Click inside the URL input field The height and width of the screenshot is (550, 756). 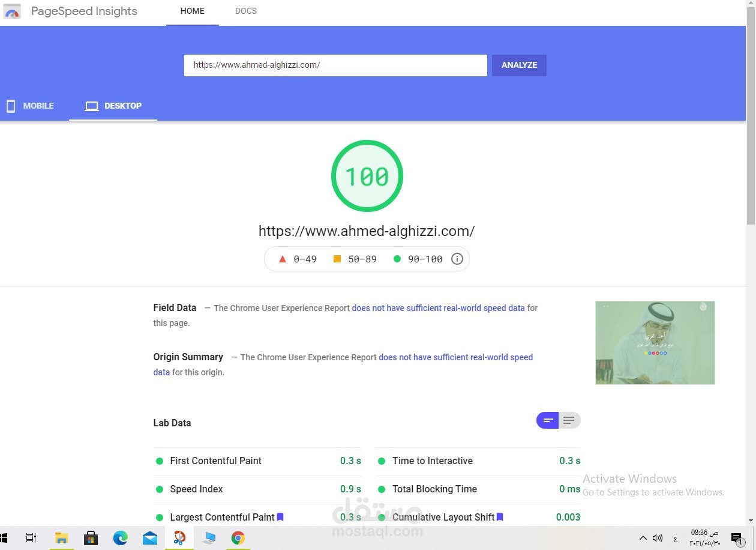point(335,65)
